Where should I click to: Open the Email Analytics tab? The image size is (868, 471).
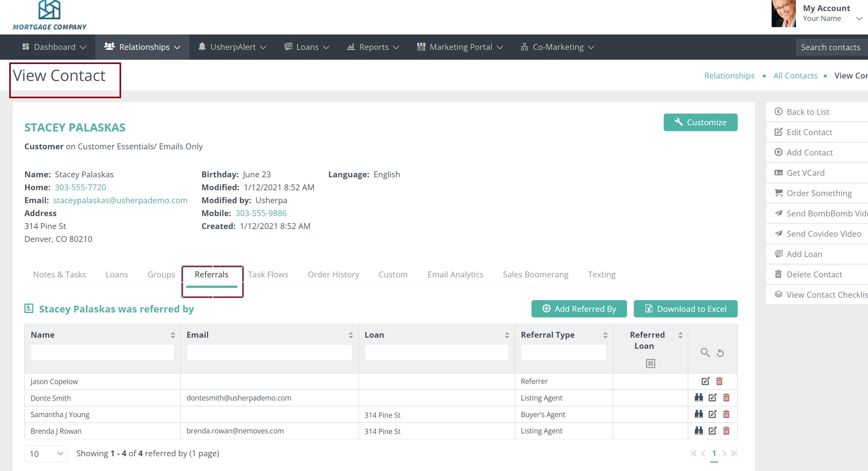(x=455, y=274)
